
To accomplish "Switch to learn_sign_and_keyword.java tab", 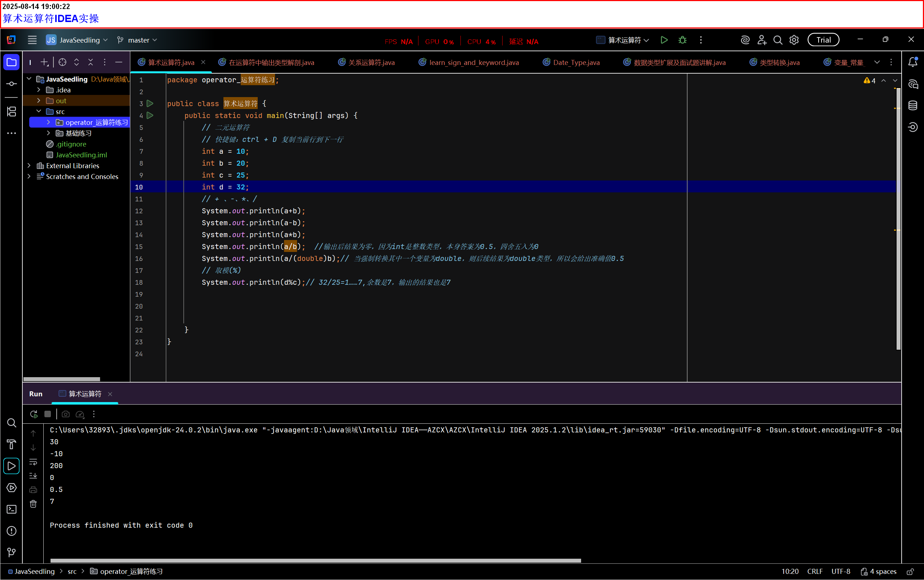I will [469, 62].
